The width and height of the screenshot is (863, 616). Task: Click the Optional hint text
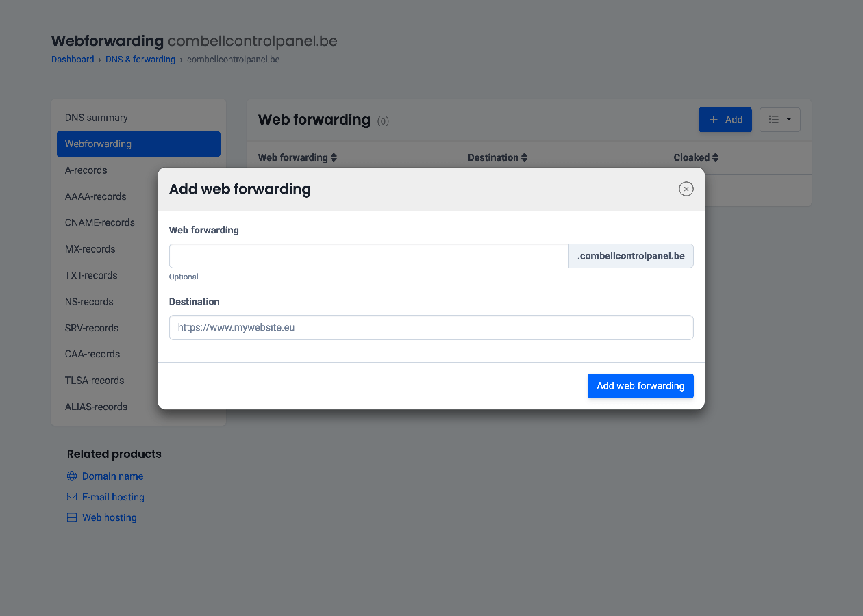tap(184, 277)
